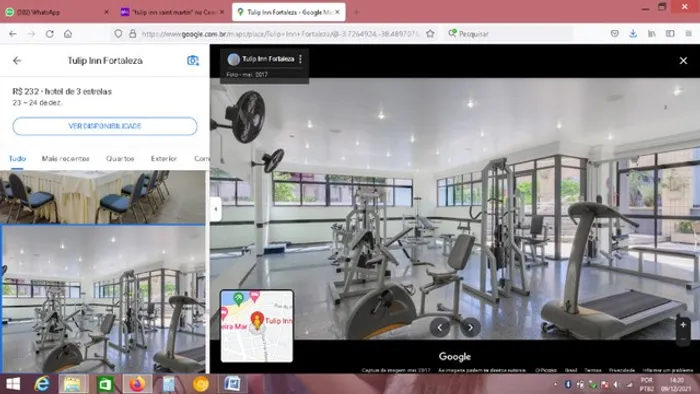Click the Bluetooth tray icon
Viewport: 700px width, 394px height.
(568, 384)
